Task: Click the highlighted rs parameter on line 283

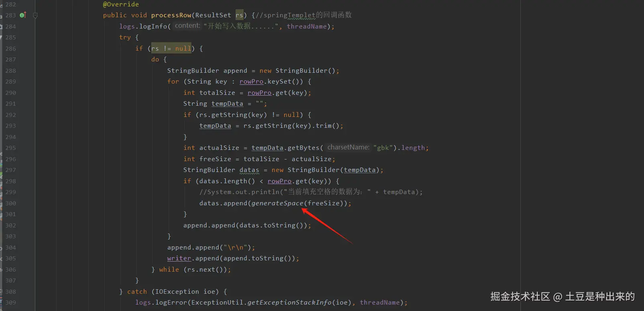Action: pyautogui.click(x=240, y=15)
